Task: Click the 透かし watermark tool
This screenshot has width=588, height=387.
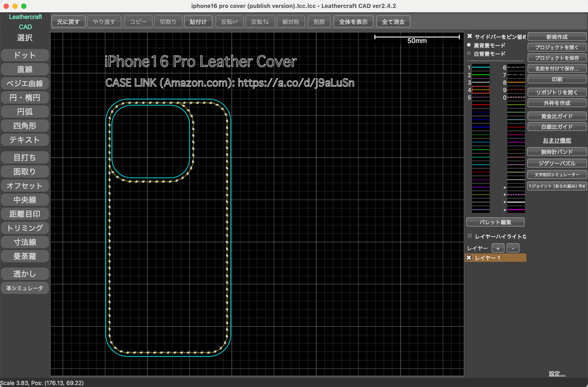Action: tap(25, 274)
